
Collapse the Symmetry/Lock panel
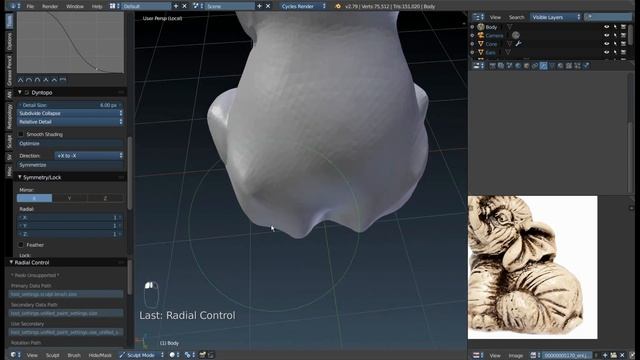[x=20, y=177]
